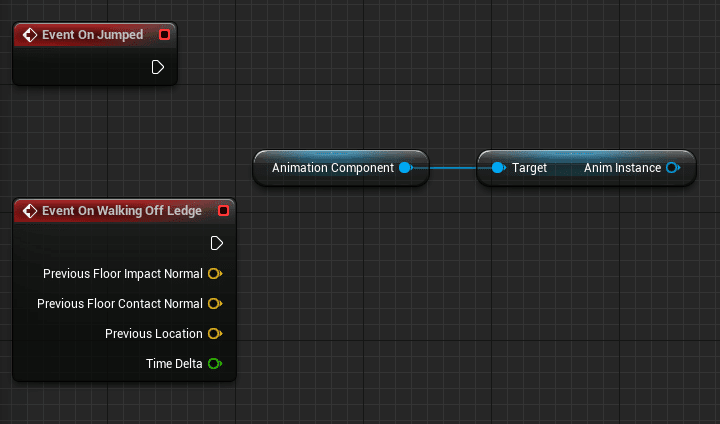The image size is (720, 424).
Task: Select the Anim Instance getter node
Action: coord(586,168)
